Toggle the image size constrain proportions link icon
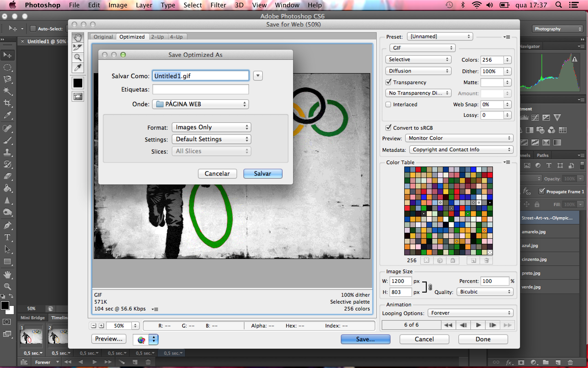The image size is (588, 368). (x=430, y=287)
